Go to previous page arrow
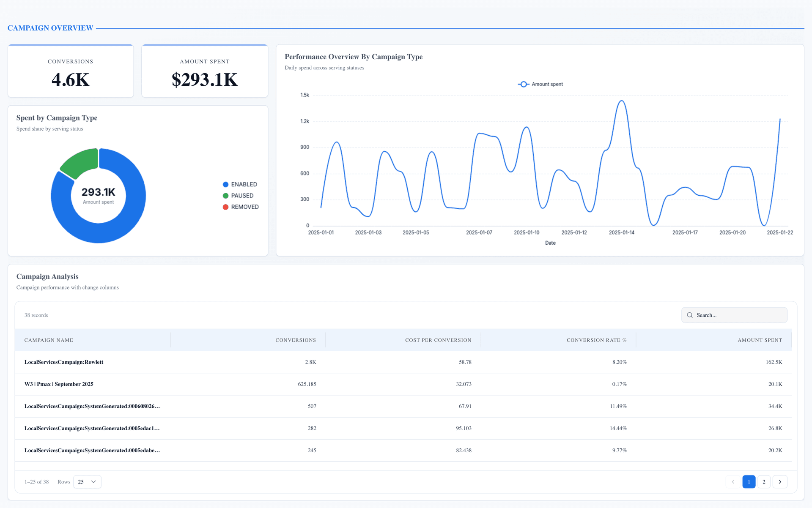This screenshot has height=508, width=812. click(x=733, y=482)
